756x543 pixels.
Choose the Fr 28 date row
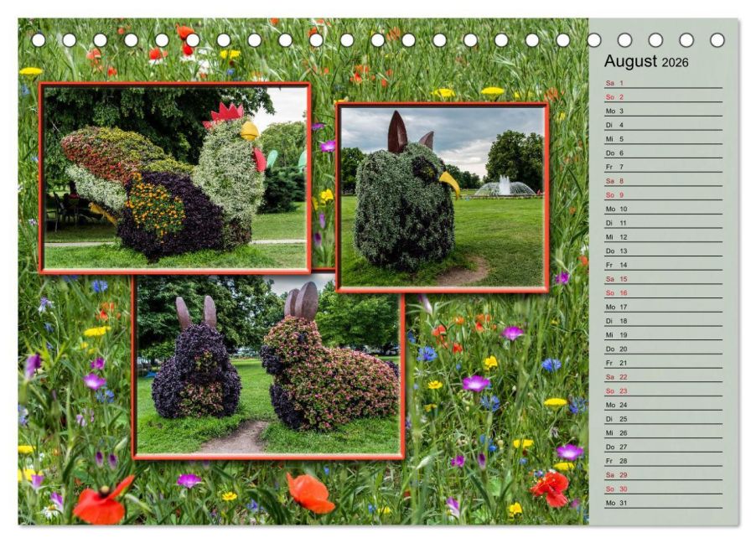click(664, 461)
